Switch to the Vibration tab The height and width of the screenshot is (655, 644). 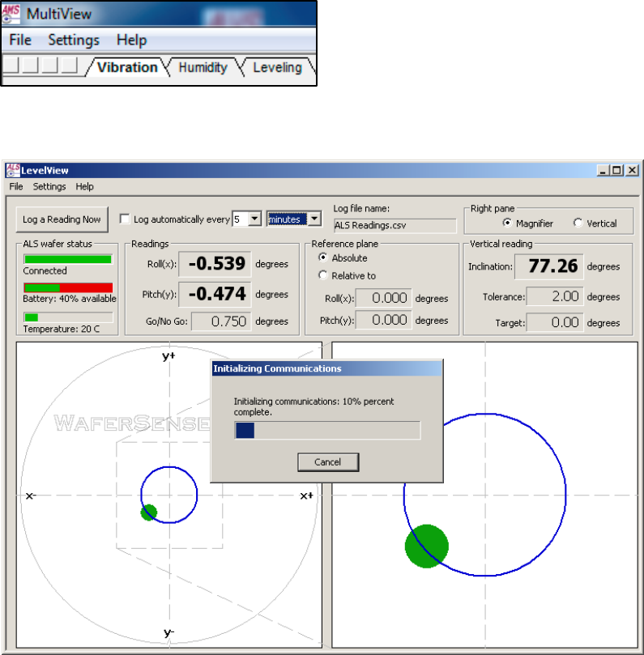pos(127,67)
